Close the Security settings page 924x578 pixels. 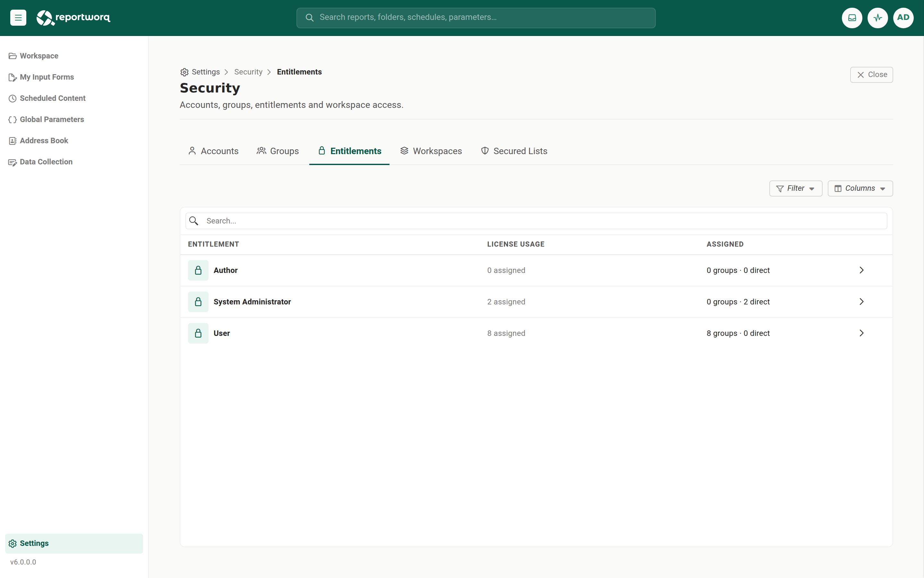[x=871, y=75]
